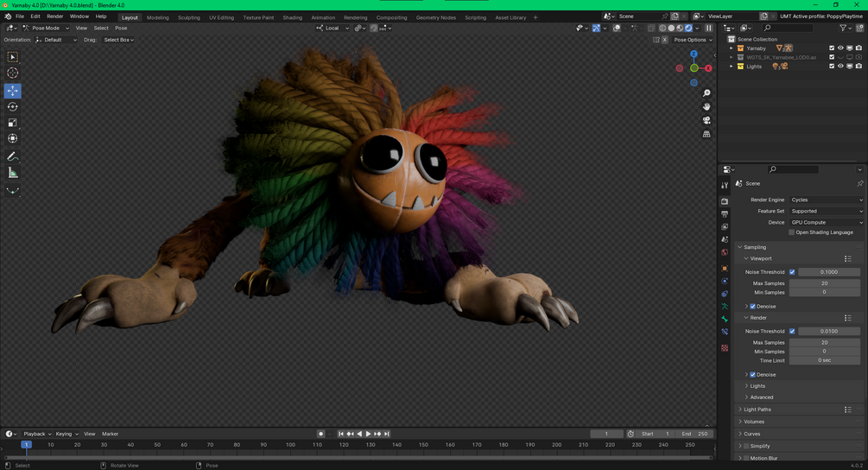Toggle Viewport Denoise checkbox

753,306
